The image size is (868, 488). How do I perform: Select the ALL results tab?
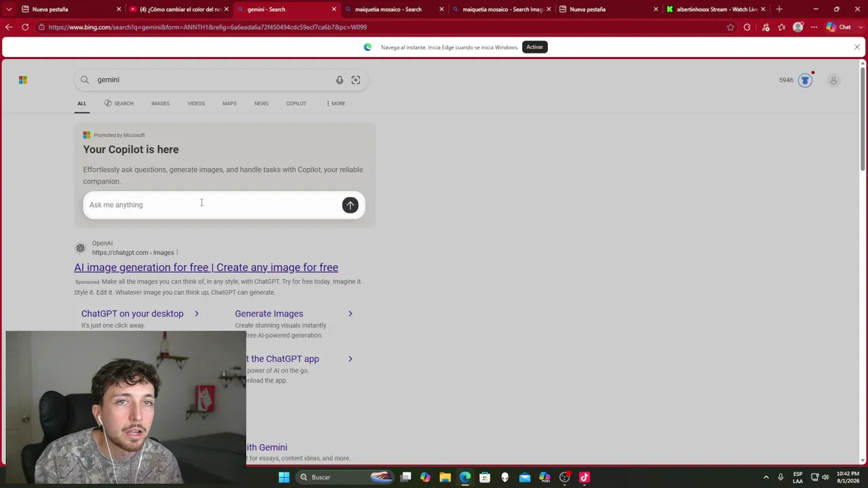click(81, 104)
